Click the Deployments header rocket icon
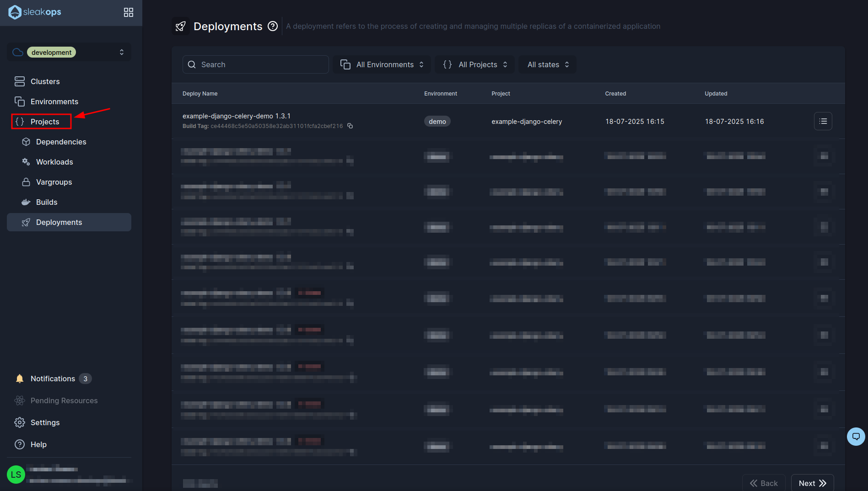Screen dimensions: 868x491 point(181,26)
